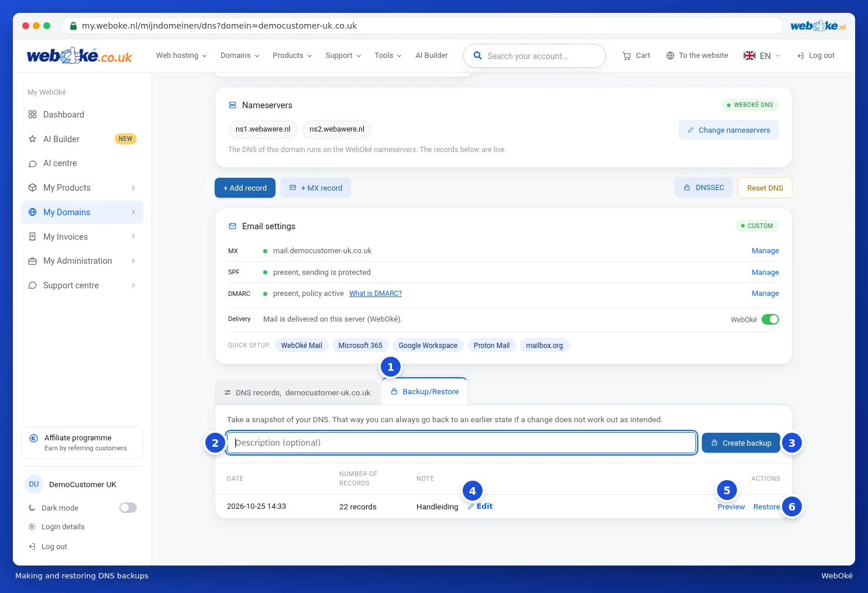Click the + Add record button
The height and width of the screenshot is (593, 868).
(245, 188)
